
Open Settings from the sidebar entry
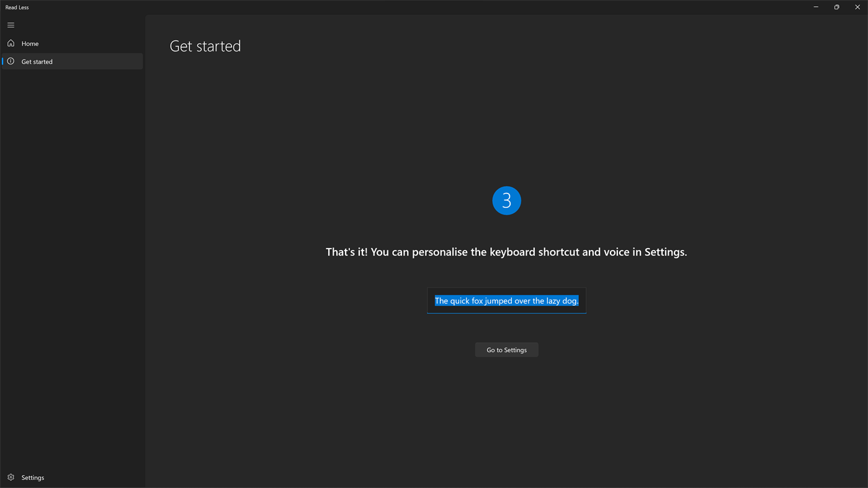pos(32,477)
